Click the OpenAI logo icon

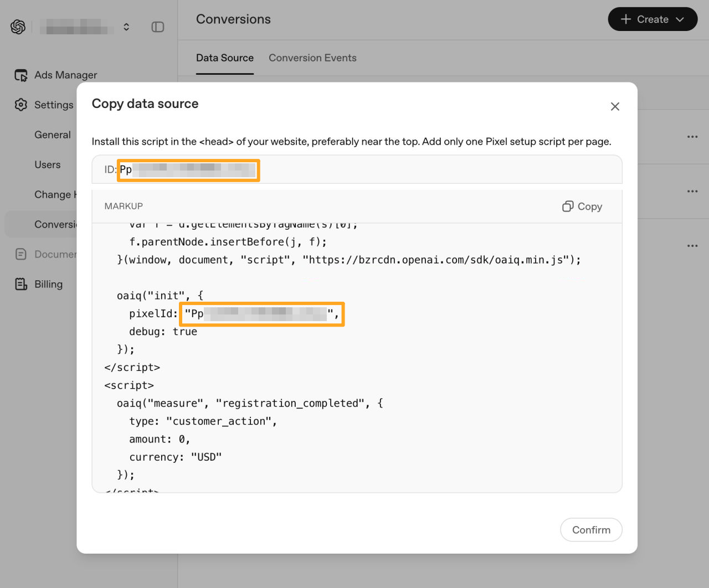[18, 27]
